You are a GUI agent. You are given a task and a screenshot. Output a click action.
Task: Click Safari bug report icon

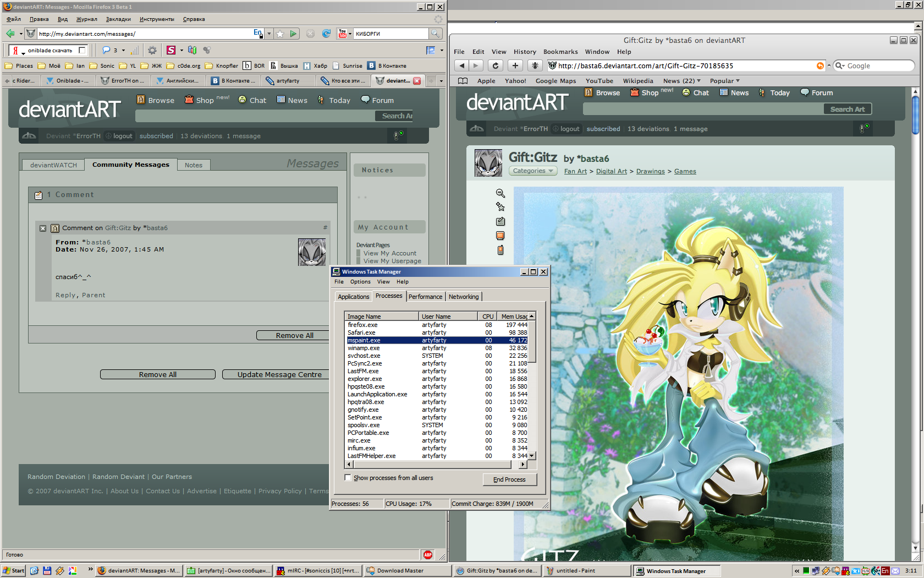click(535, 66)
